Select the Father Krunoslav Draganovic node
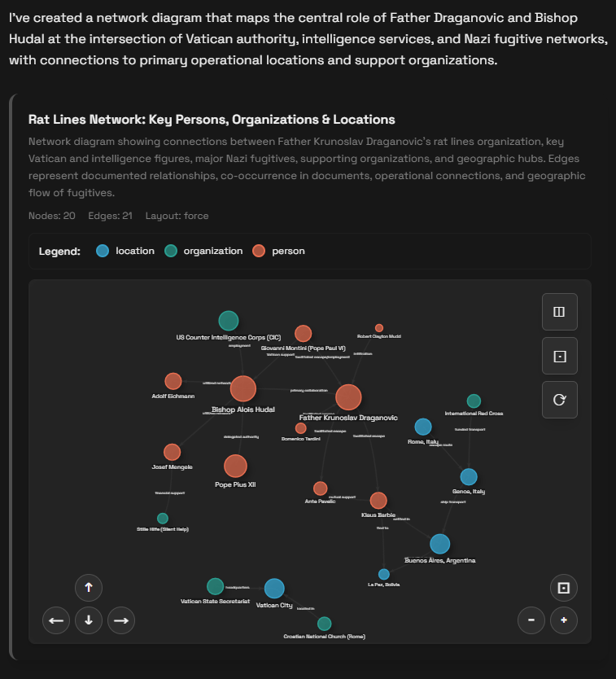 click(348, 397)
